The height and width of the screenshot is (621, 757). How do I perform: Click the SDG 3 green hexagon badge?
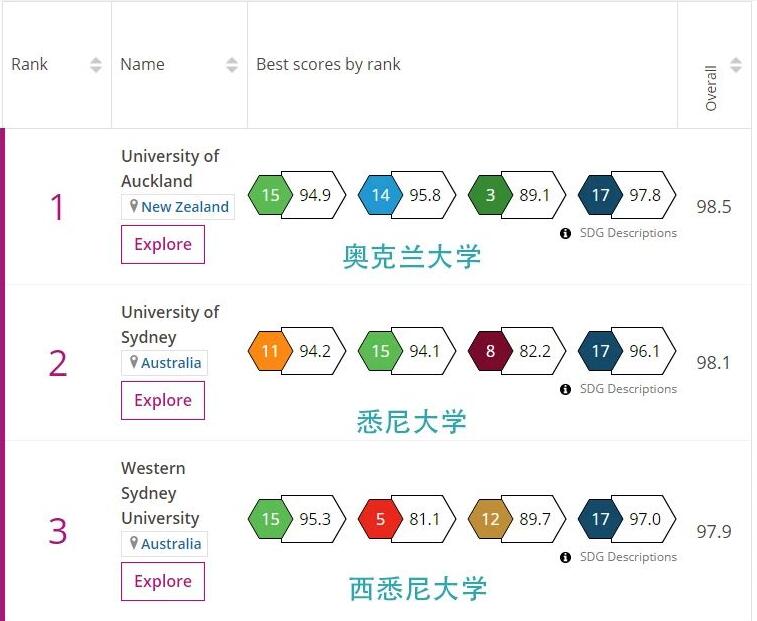[x=490, y=195]
